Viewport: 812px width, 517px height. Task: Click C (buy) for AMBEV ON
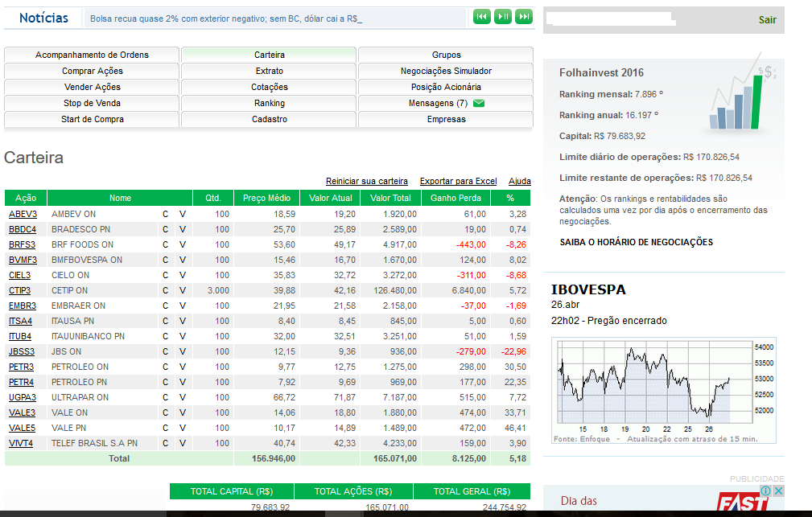[165, 214]
